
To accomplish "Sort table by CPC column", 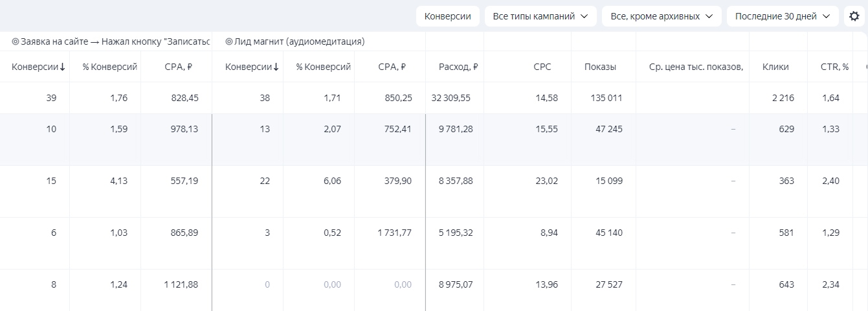I will click(x=542, y=67).
